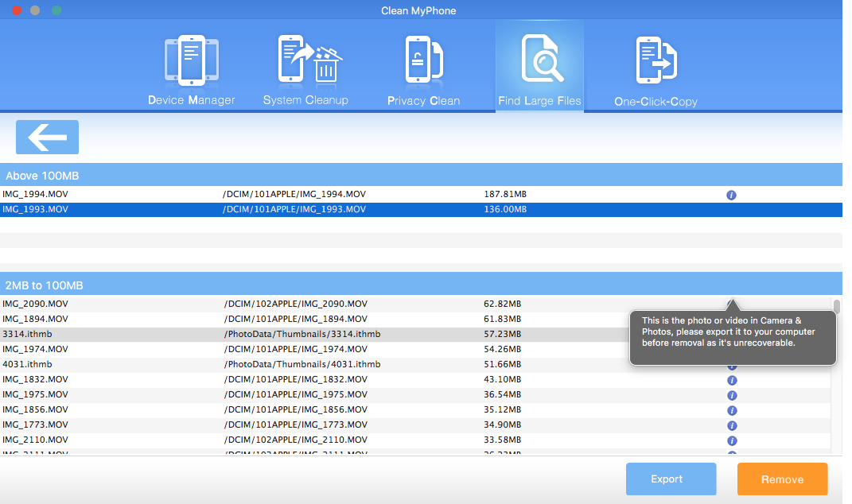Image resolution: width=852 pixels, height=504 pixels.
Task: Click the 187.81MB size value
Action: (505, 195)
